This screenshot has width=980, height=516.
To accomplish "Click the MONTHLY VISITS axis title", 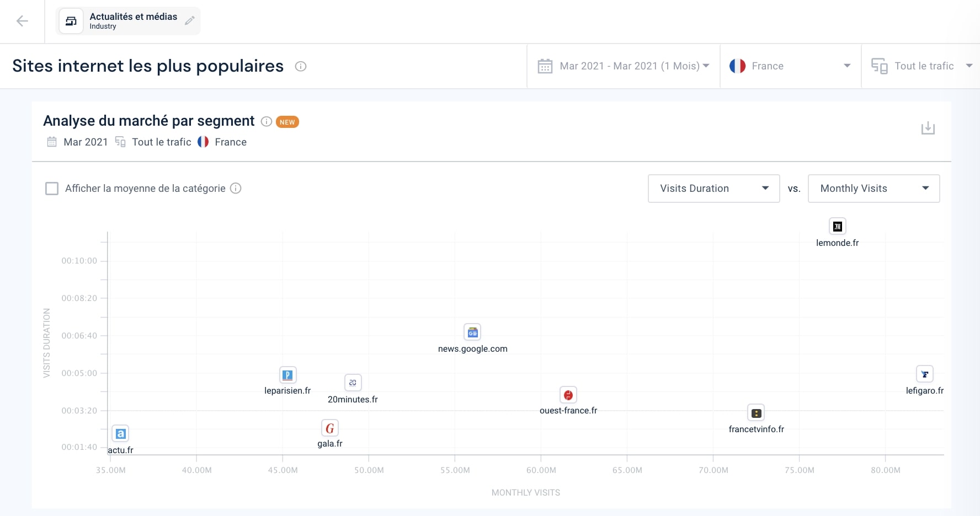I will coord(526,492).
